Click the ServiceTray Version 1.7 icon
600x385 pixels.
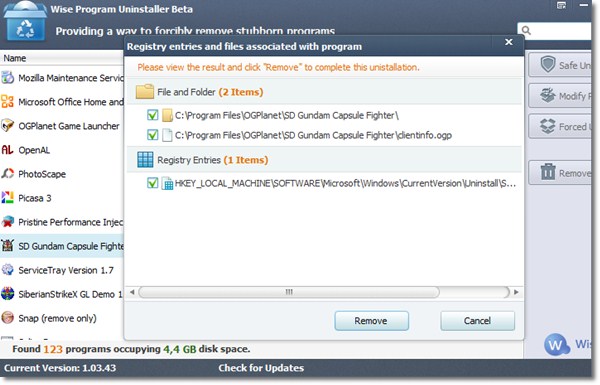coord(7,270)
